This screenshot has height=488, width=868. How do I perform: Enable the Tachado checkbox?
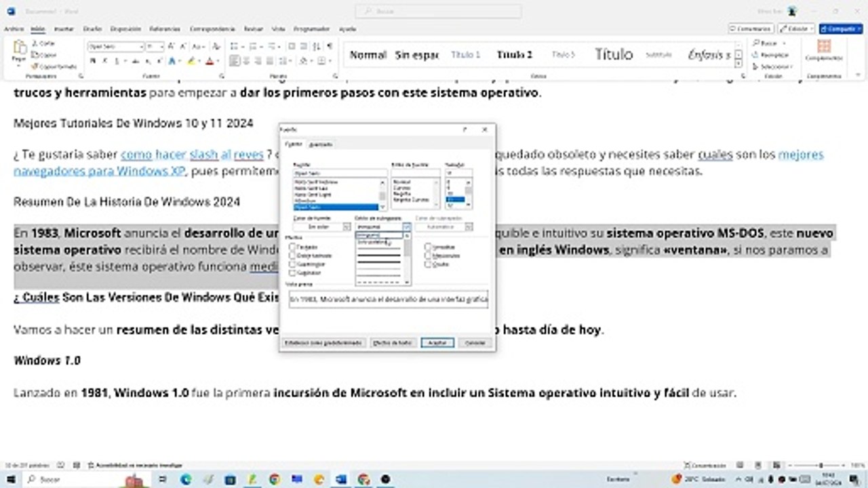point(292,247)
